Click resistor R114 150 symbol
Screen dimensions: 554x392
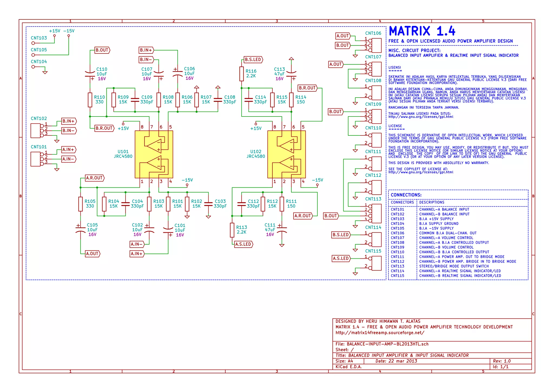pos(291,100)
